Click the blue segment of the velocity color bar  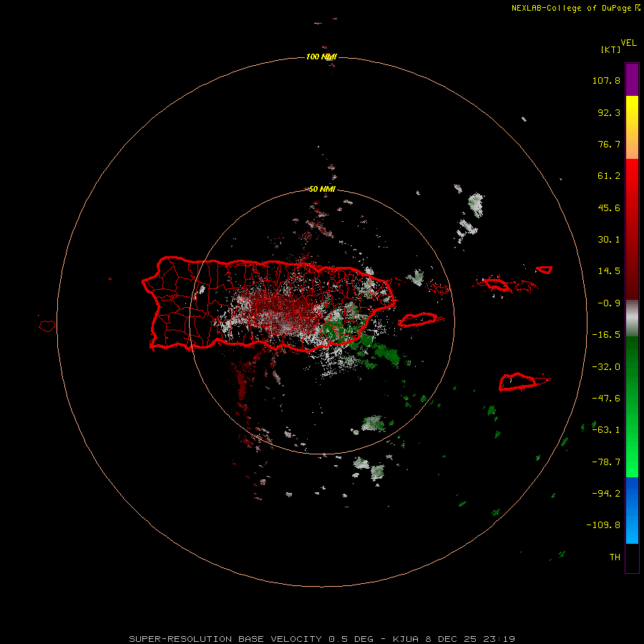click(x=632, y=510)
